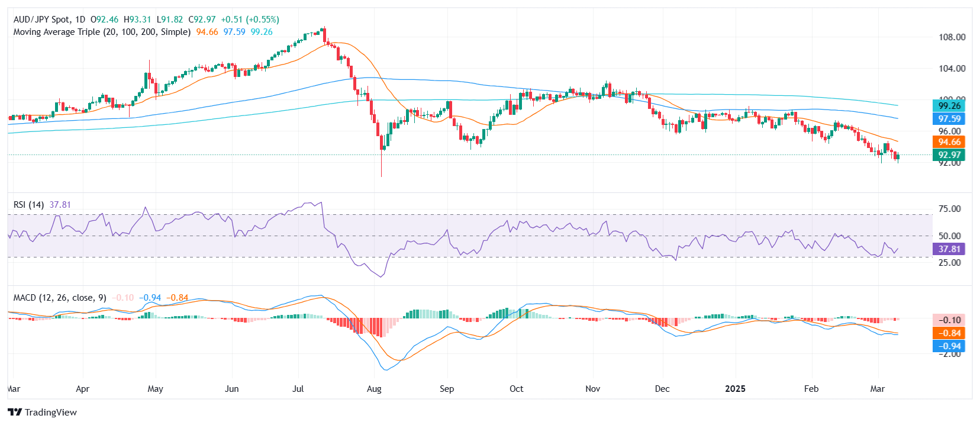Image resolution: width=980 pixels, height=425 pixels.
Task: Click the orange 94.66 moving average label
Action: 949,142
